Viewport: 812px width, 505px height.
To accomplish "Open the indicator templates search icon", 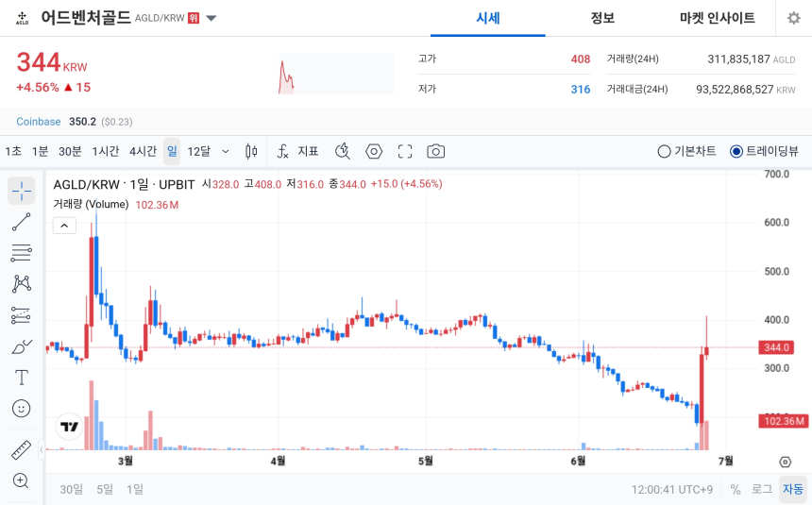I will pos(343,151).
